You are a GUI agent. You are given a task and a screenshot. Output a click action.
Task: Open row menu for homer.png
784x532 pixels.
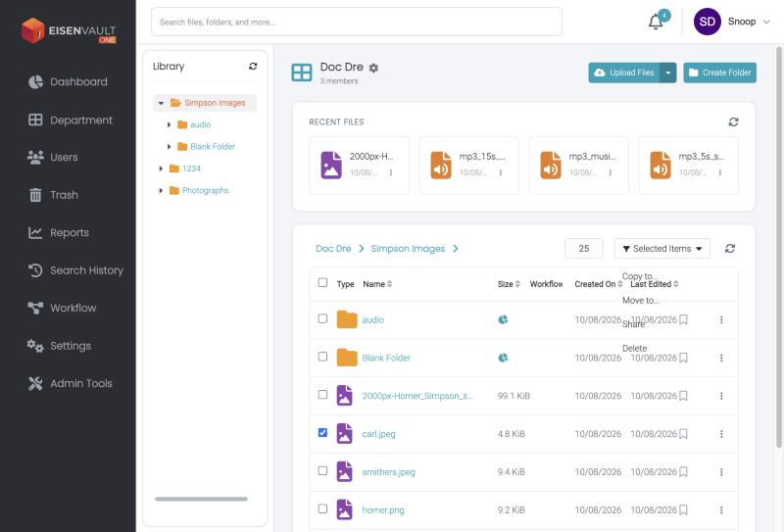pyautogui.click(x=721, y=510)
